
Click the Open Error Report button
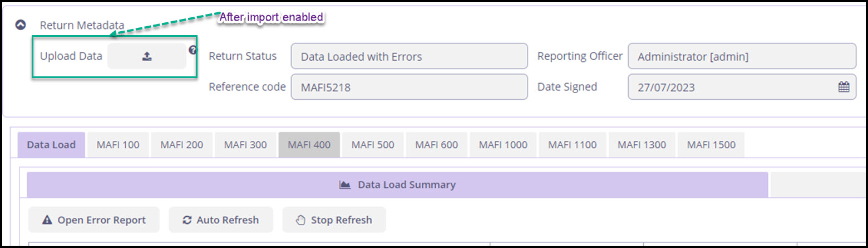pos(94,220)
